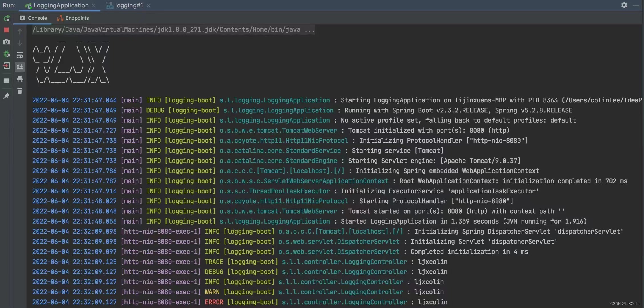Click 'Running with Spring Boot v2.3.2.RELEASE' line
644x308 pixels.
[458, 110]
